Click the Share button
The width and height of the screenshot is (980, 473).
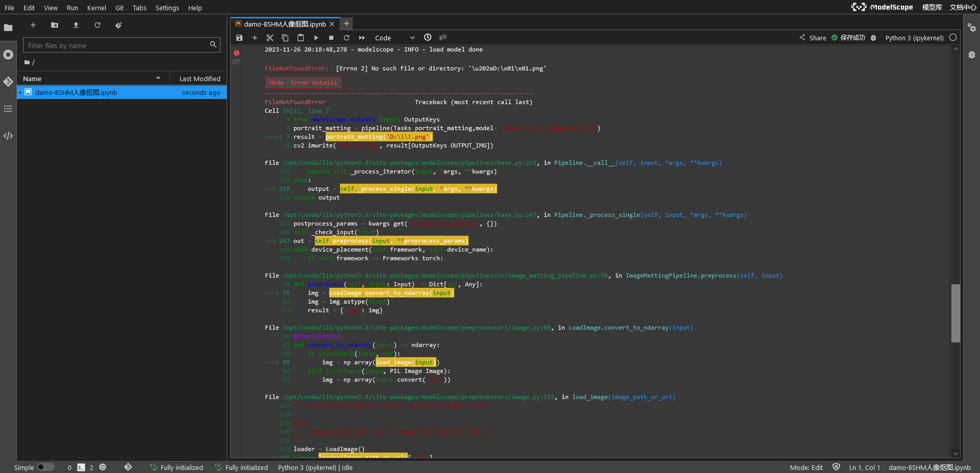[x=813, y=38]
